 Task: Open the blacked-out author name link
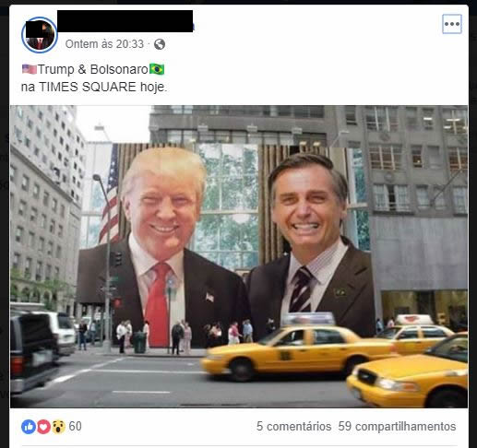coord(125,21)
